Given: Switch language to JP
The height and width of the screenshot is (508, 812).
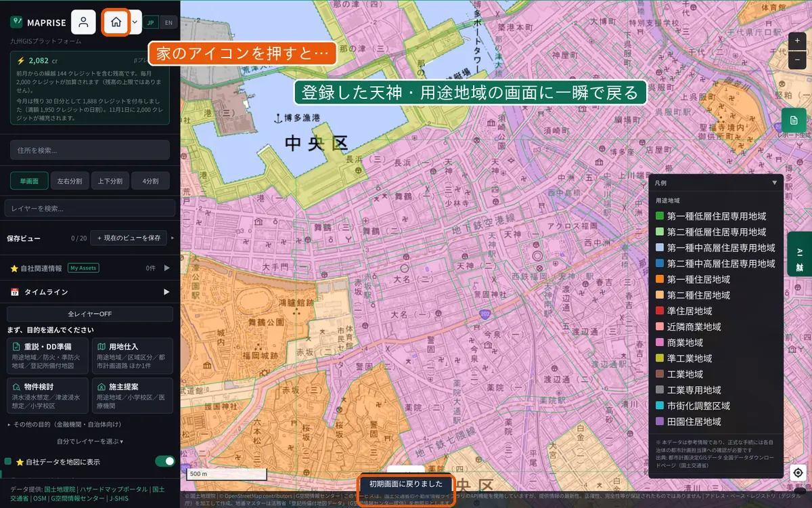Looking at the screenshot, I should click(x=151, y=22).
